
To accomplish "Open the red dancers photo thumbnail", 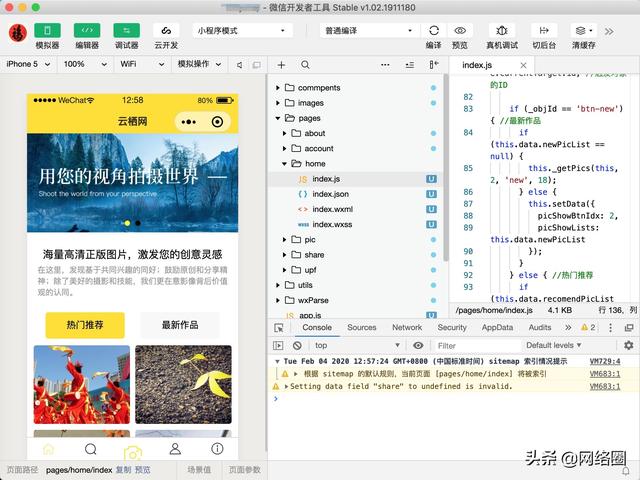I will tap(82, 384).
